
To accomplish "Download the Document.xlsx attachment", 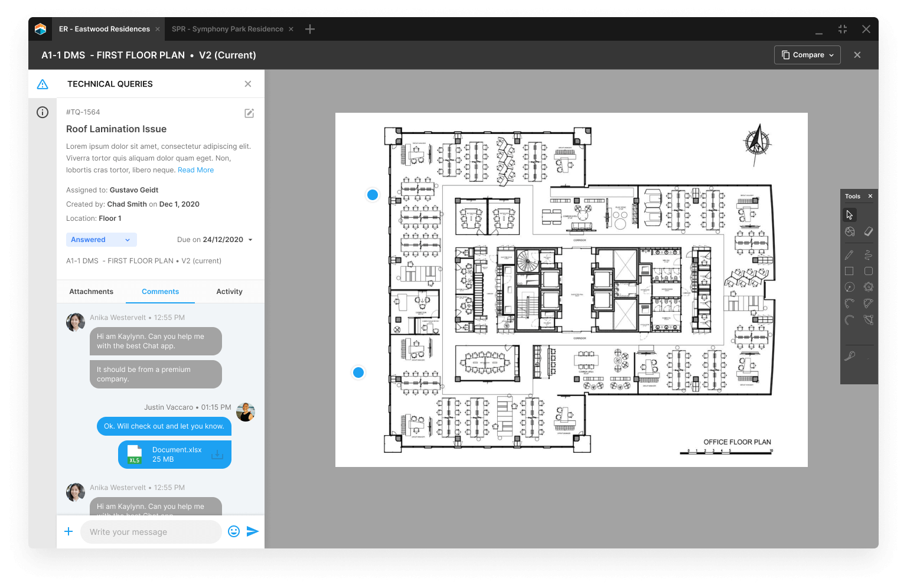I will 217,455.
